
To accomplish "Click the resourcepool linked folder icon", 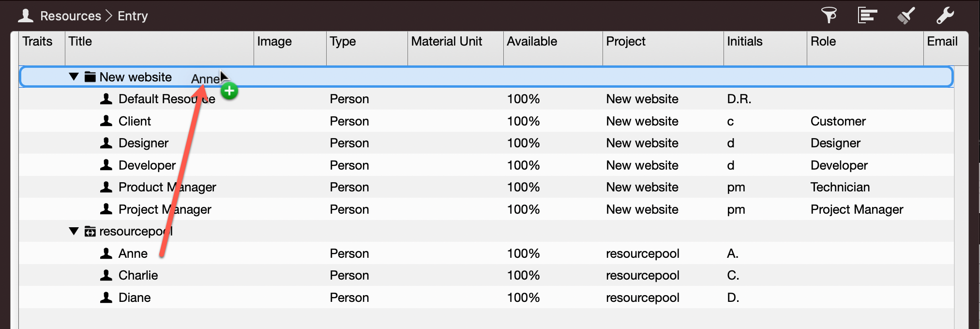I will coord(90,232).
